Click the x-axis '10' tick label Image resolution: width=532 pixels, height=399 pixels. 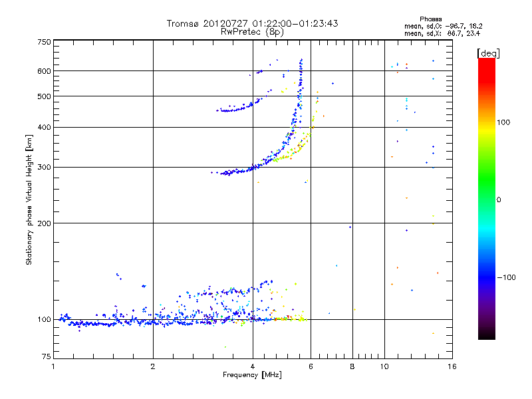[384, 366]
